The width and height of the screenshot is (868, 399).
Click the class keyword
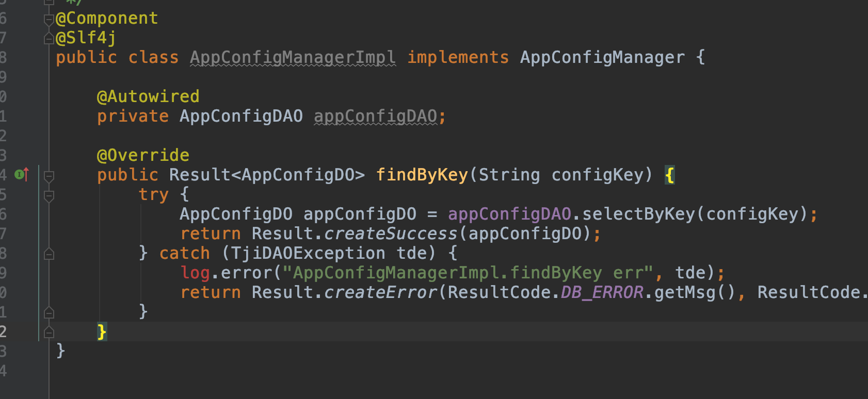tap(153, 57)
